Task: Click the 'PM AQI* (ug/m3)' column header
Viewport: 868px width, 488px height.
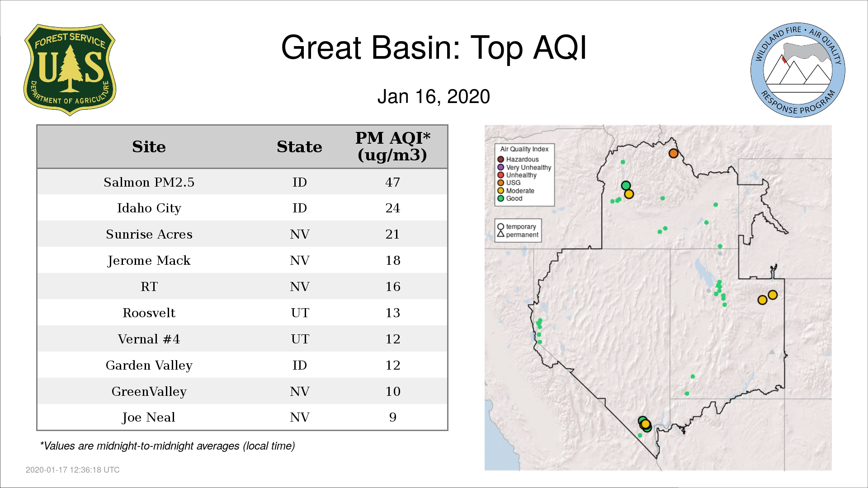Action: [392, 146]
